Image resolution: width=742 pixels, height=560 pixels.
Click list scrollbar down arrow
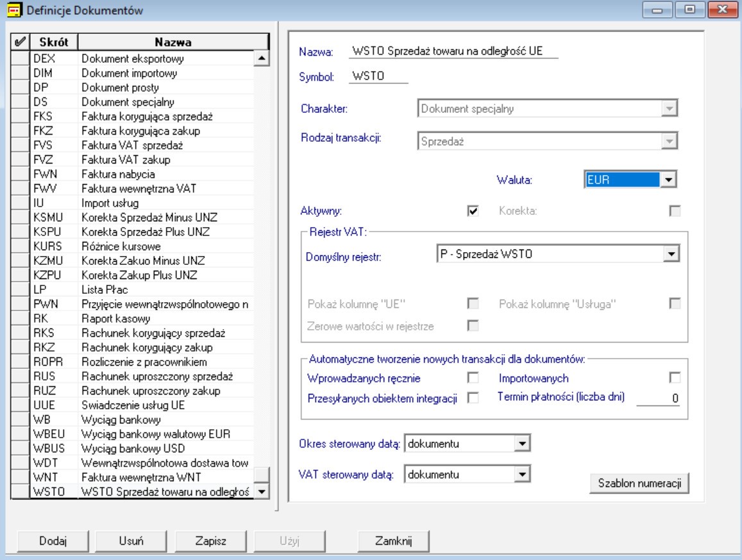(262, 491)
